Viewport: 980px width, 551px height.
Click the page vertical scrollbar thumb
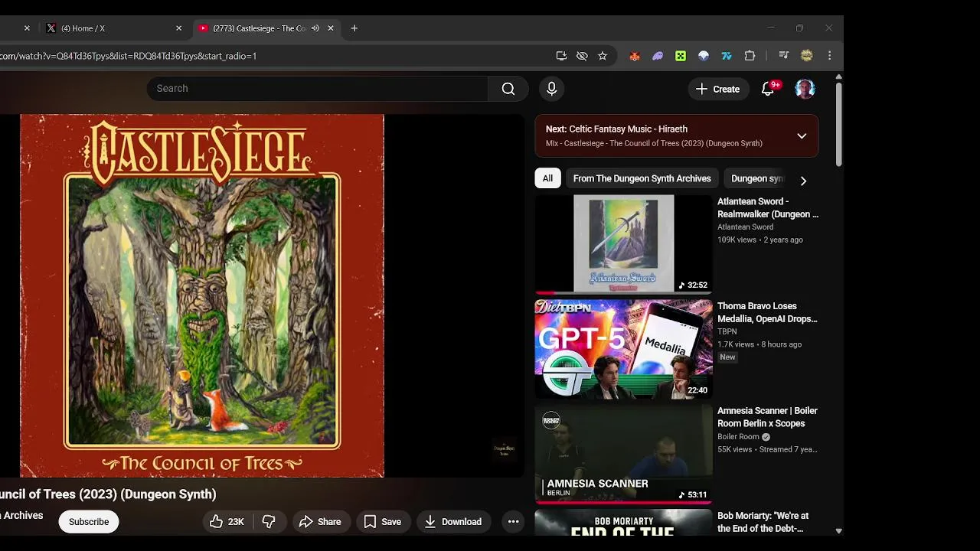pyautogui.click(x=838, y=124)
